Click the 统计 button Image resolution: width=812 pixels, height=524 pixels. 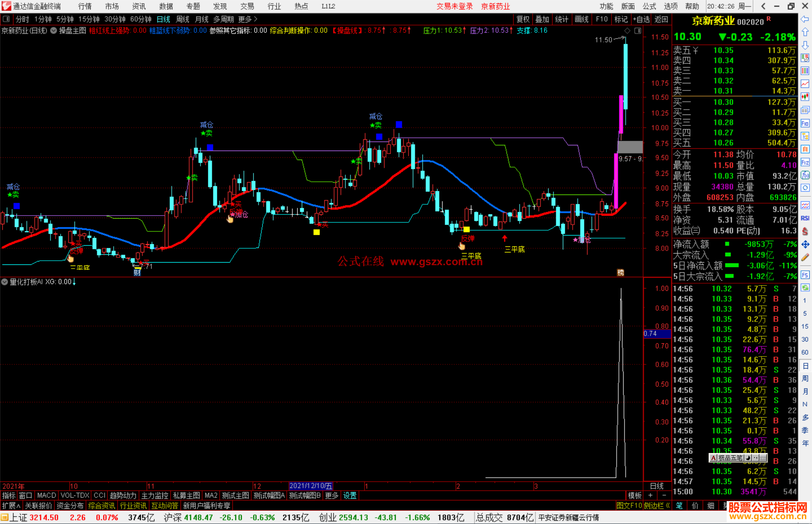click(562, 19)
